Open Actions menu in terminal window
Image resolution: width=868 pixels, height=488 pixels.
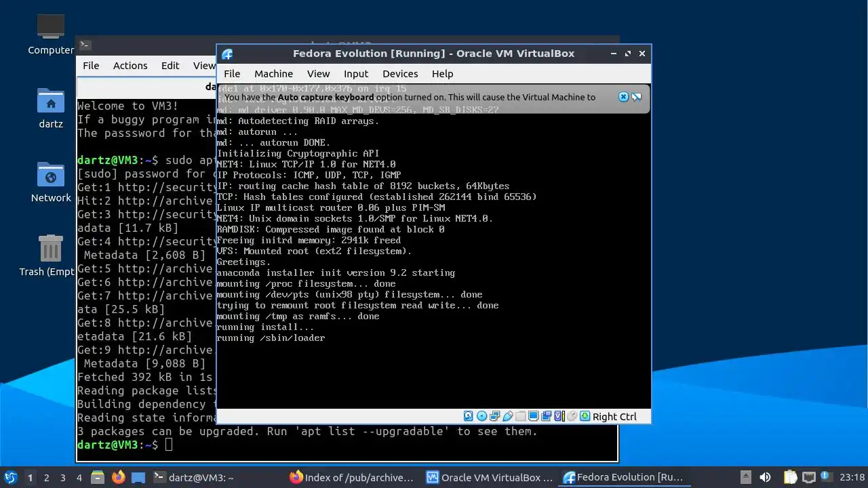(130, 66)
